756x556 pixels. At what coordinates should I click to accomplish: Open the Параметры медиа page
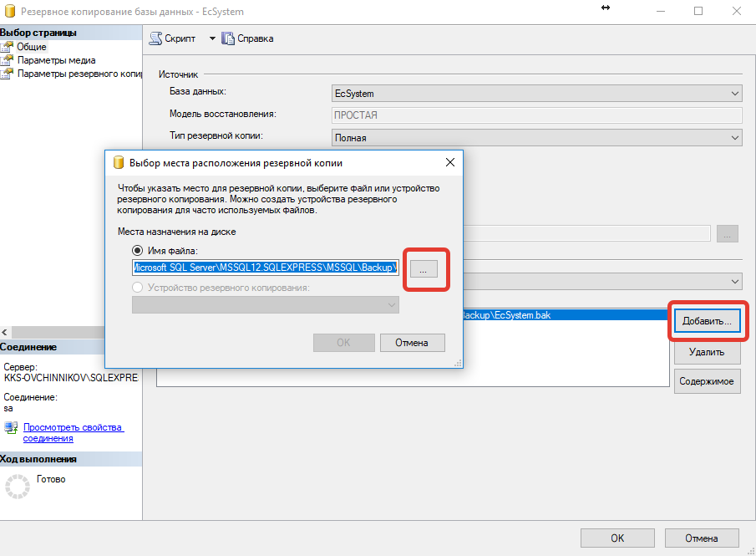pyautogui.click(x=56, y=60)
